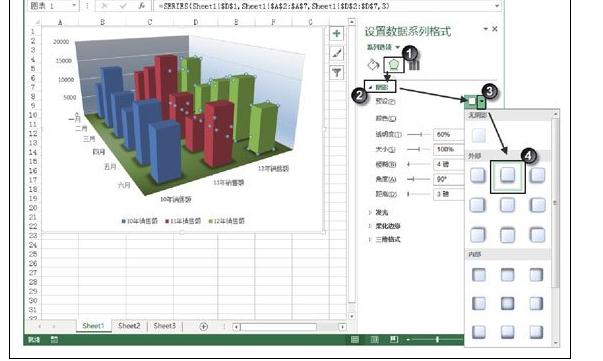Click the angle 90° input field
The width and height of the screenshot is (603, 361).
pos(449,179)
